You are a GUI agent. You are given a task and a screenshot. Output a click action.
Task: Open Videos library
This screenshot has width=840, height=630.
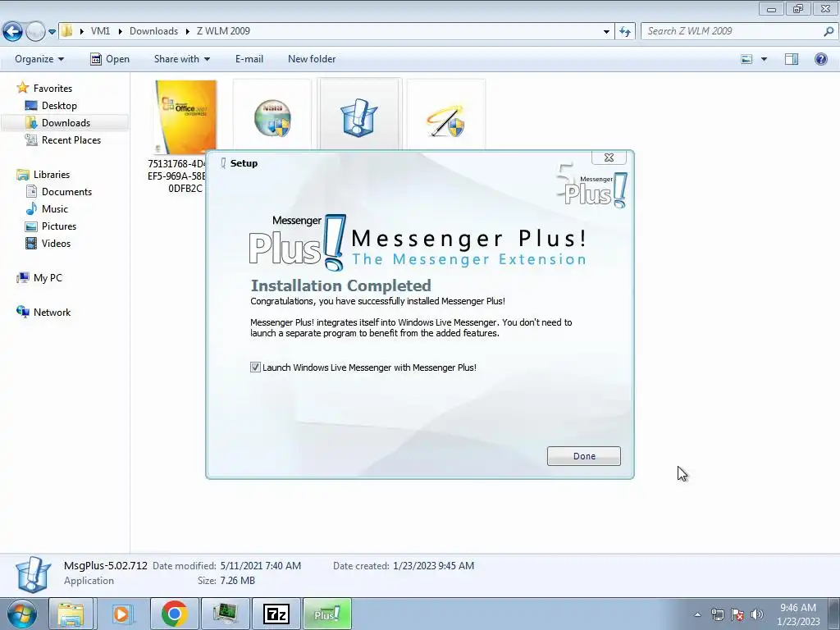[56, 243]
